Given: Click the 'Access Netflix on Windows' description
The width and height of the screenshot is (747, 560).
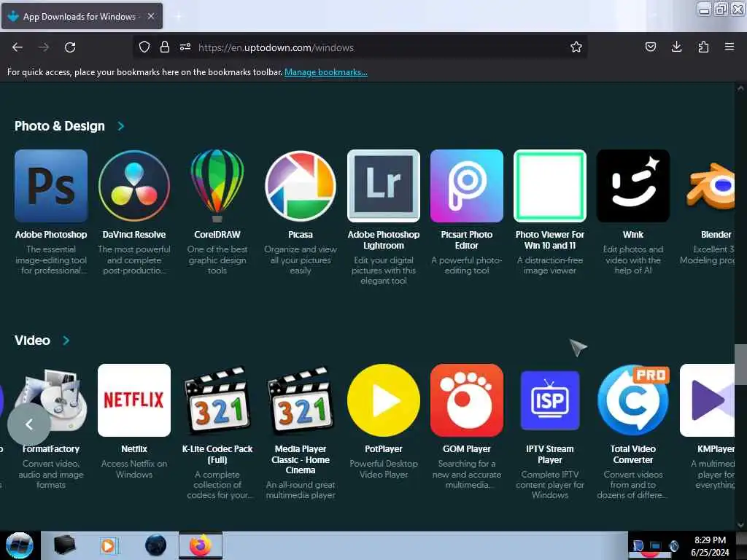Looking at the screenshot, I should (134, 469).
